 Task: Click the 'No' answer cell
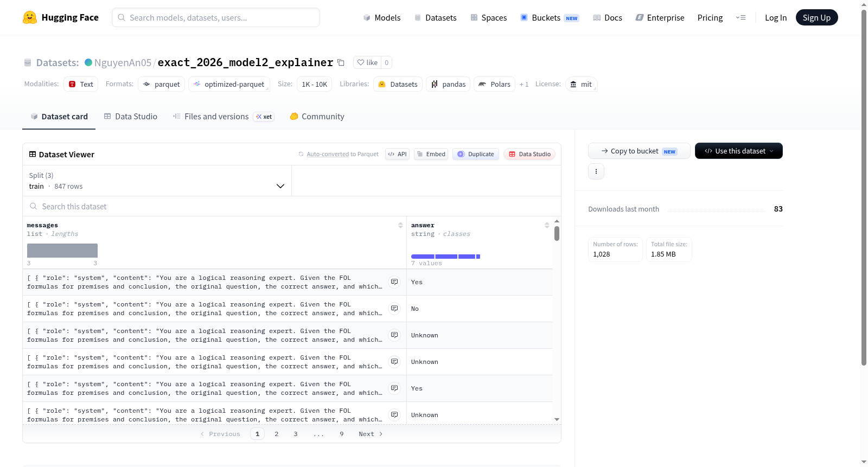pyautogui.click(x=480, y=309)
